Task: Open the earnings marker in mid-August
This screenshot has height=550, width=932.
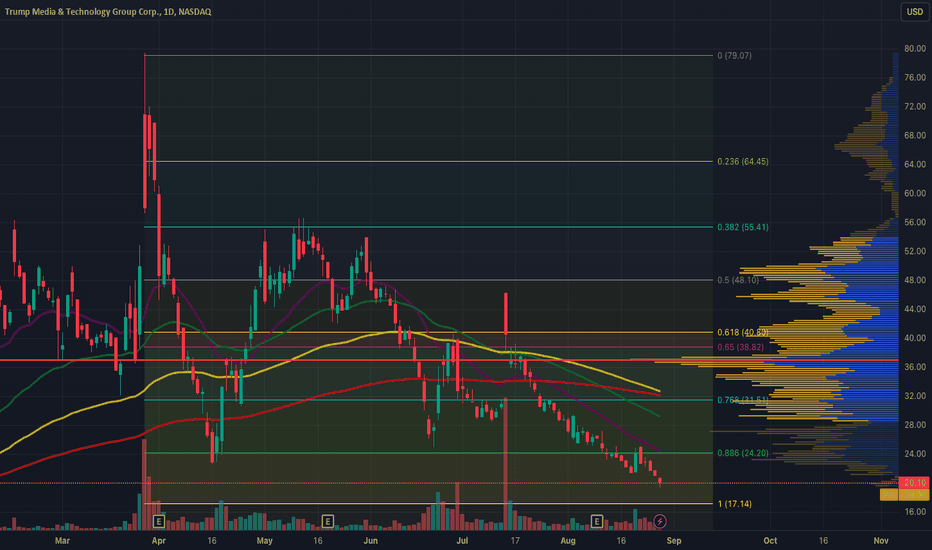Action: coord(597,521)
